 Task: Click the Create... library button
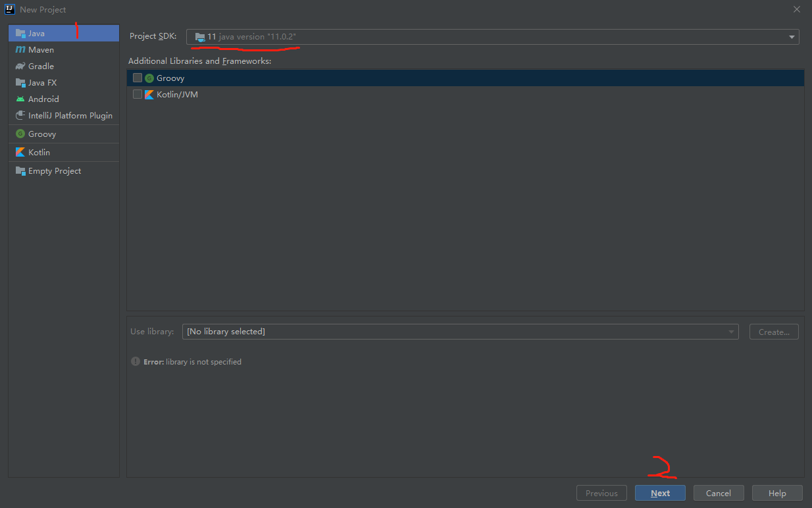click(774, 332)
